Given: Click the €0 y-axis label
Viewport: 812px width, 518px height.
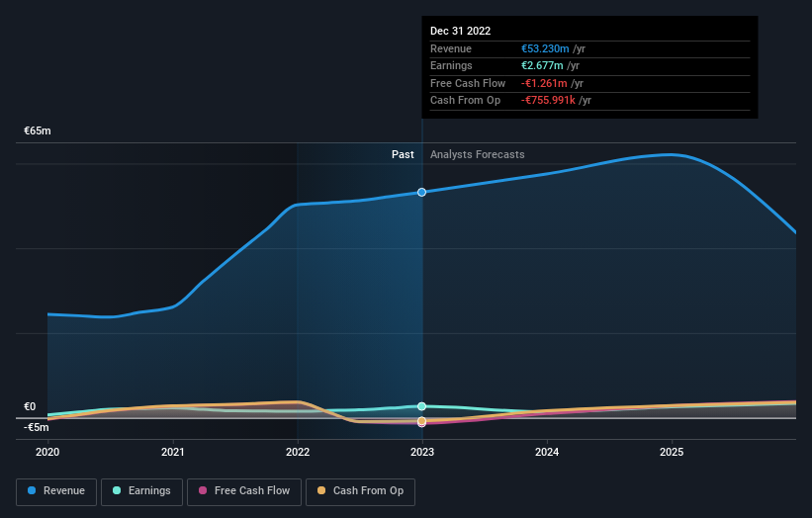Looking at the screenshot, I should point(30,406).
